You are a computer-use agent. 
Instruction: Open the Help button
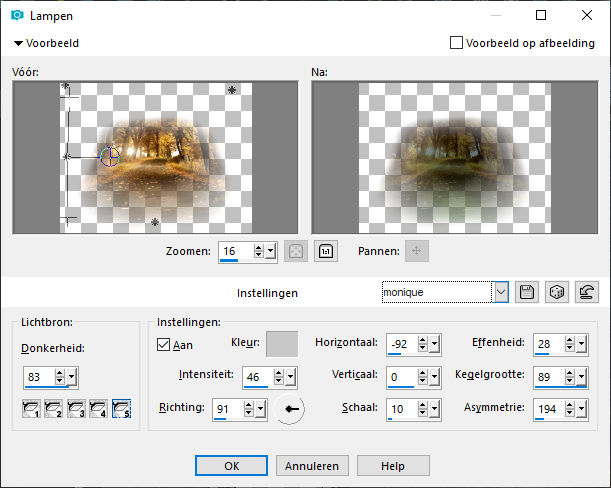[393, 466]
